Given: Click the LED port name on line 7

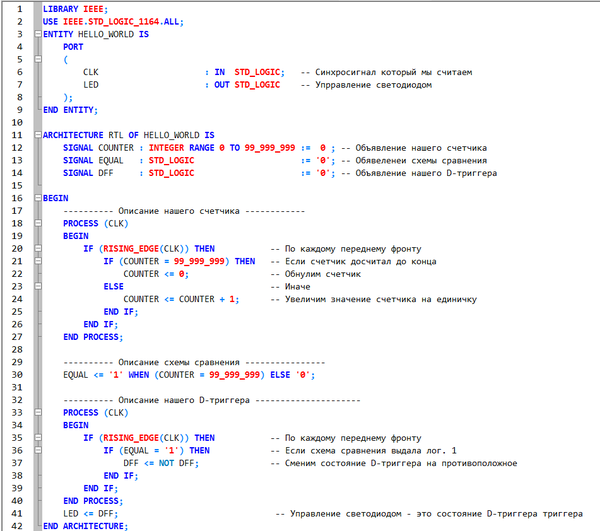Looking at the screenshot, I should [x=91, y=84].
